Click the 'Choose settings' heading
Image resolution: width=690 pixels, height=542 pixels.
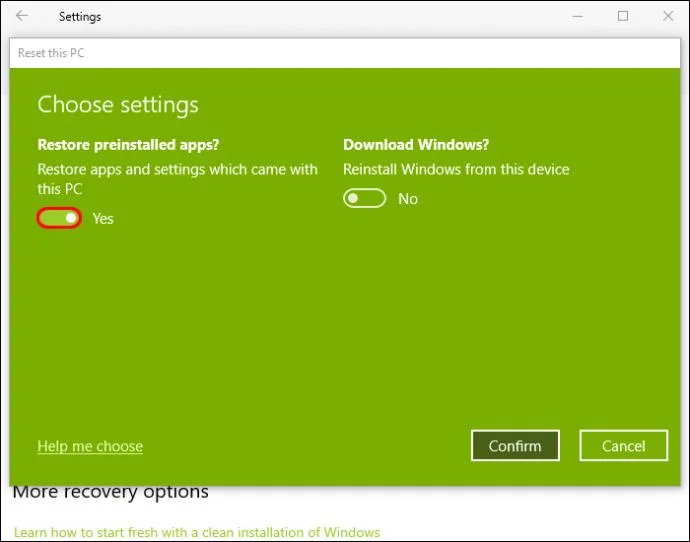[118, 105]
